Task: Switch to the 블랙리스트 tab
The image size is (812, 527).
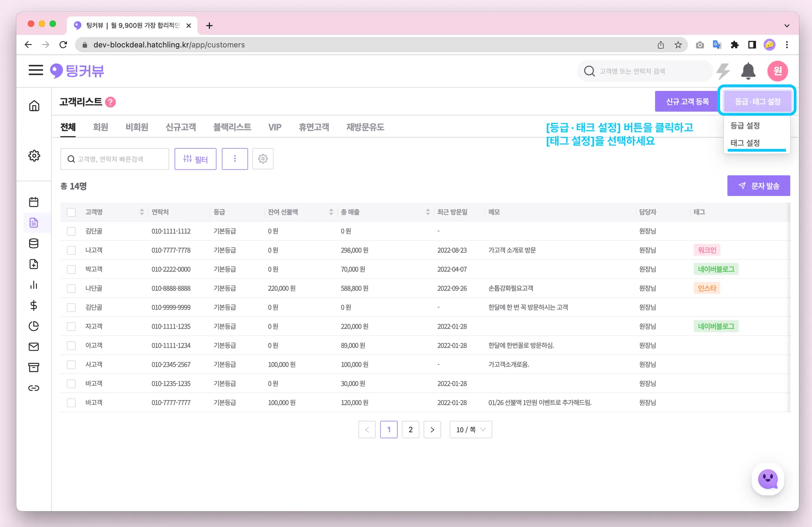Action: [232, 127]
